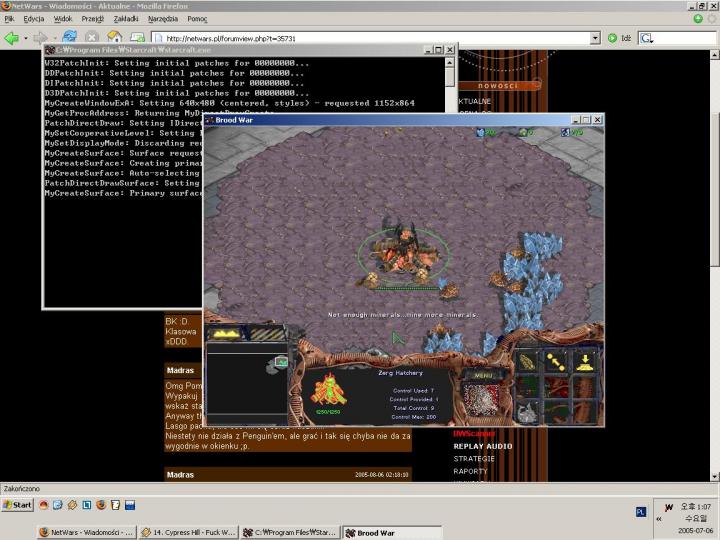Reload the page with Firefox refresh icon
This screenshot has height=540, width=720.
click(x=69, y=37)
